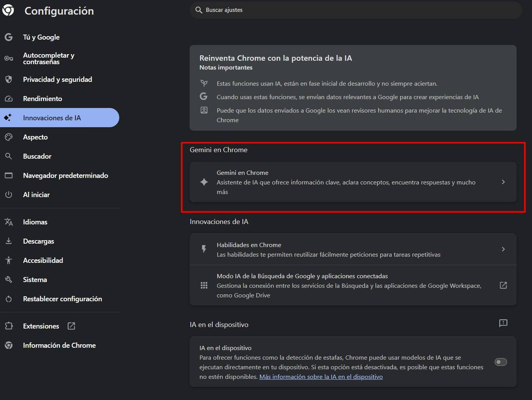Image resolution: width=532 pixels, height=400 pixels.
Task: Click the download arrow icon for Descargas
Action: pyautogui.click(x=8, y=241)
